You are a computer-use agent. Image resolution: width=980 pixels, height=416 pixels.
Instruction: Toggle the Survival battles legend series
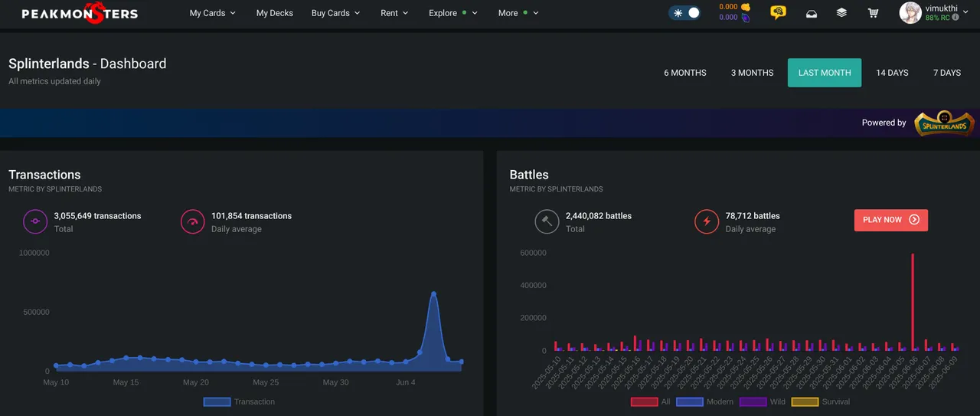pos(820,401)
